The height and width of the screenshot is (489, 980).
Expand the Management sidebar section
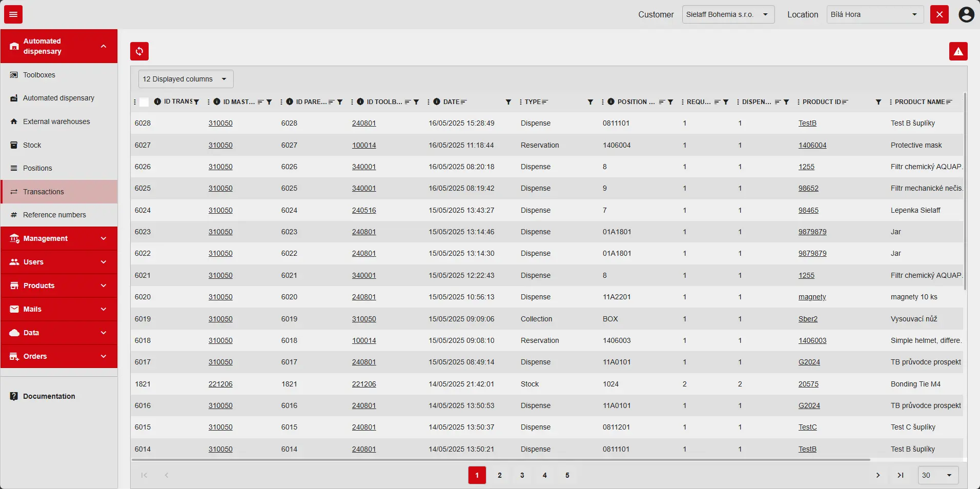click(59, 238)
